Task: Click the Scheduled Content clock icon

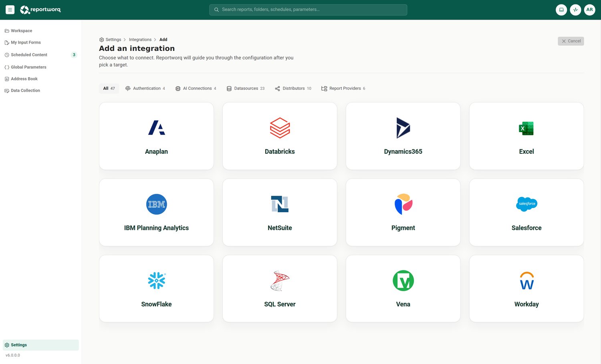Action: coord(7,55)
